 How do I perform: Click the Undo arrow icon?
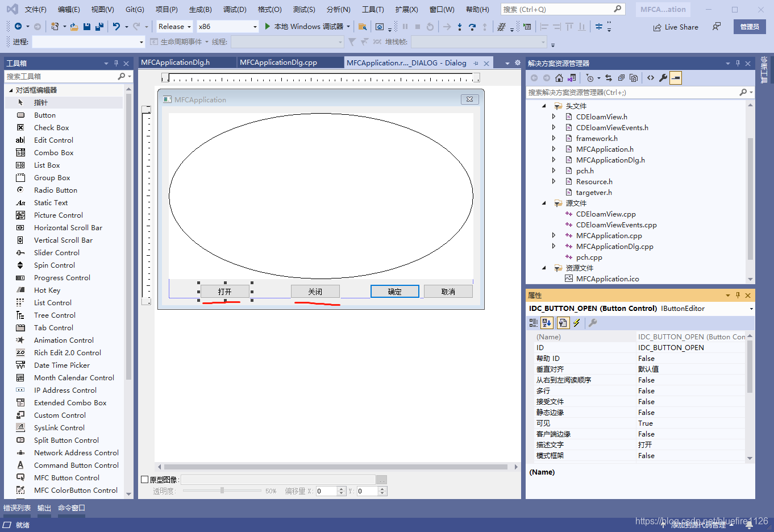[116, 27]
